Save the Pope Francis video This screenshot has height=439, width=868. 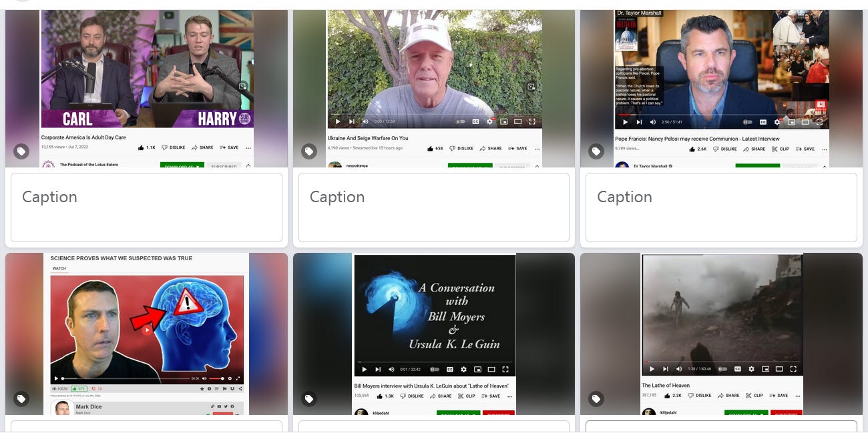pyautogui.click(x=805, y=149)
